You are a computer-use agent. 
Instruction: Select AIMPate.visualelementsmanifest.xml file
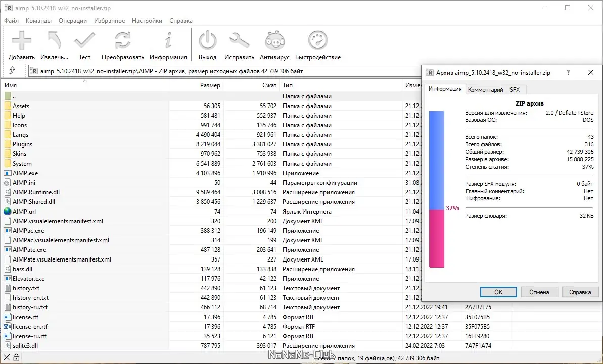click(x=62, y=259)
